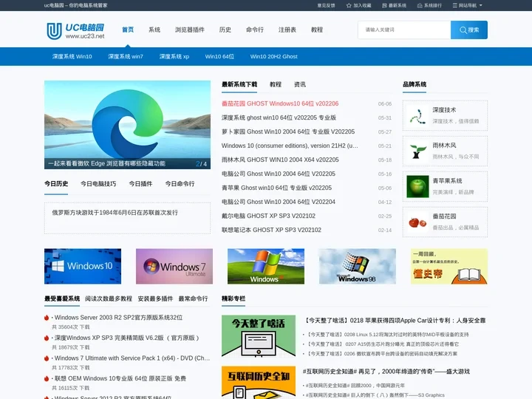
Task: Open 青苹果 Ghost win10 64位 专业版 v202205
Action: point(276,188)
